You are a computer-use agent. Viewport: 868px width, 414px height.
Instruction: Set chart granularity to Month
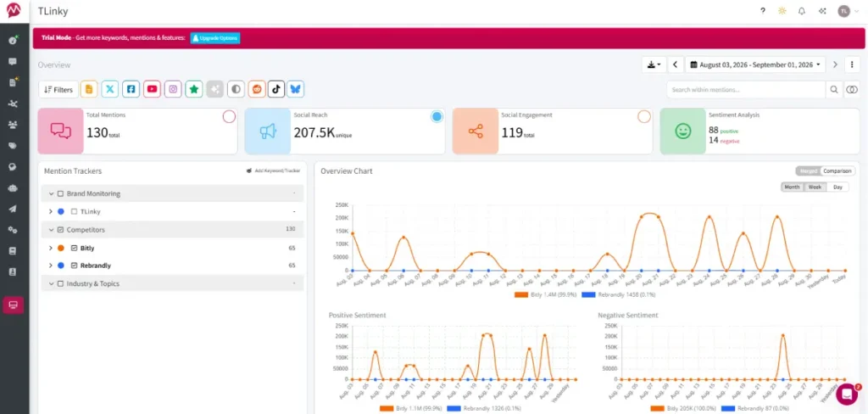[x=793, y=187]
